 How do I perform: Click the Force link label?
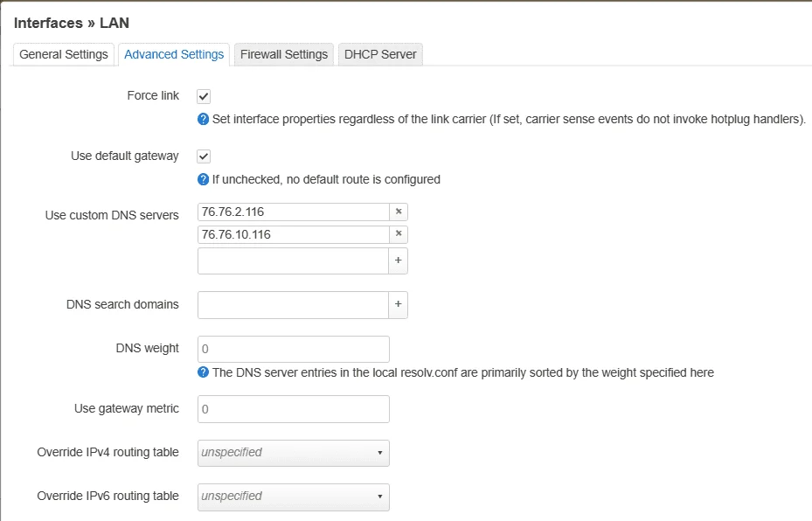[153, 96]
